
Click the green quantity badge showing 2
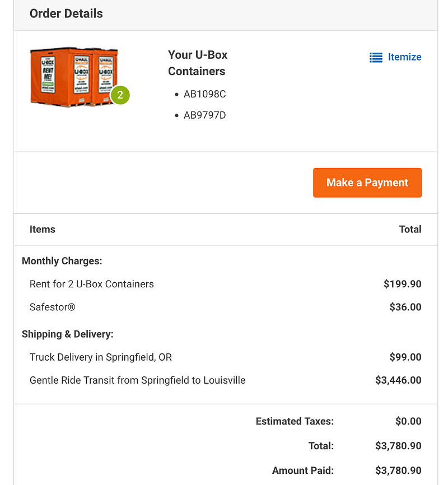tap(120, 95)
